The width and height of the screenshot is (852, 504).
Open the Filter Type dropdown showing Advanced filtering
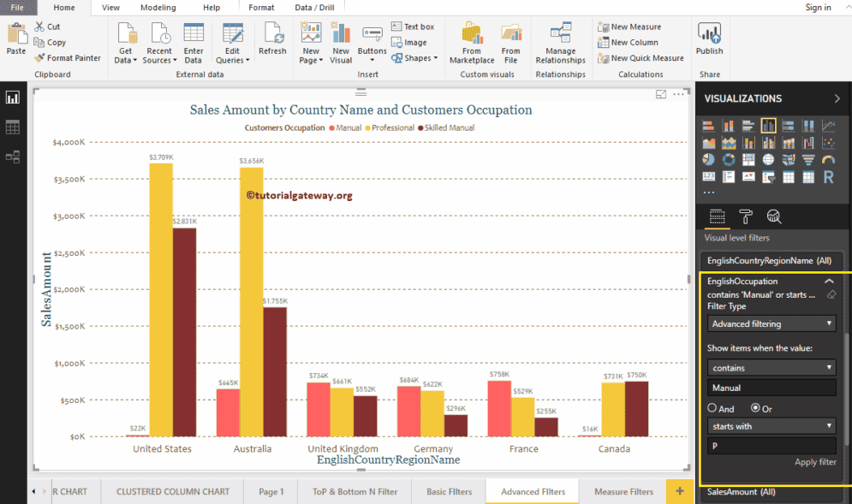click(x=771, y=323)
